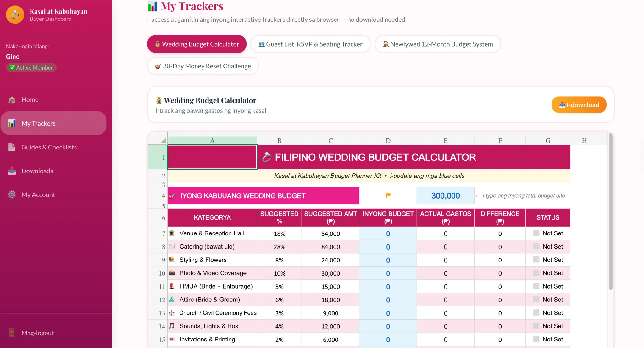The width and height of the screenshot is (644, 348).
Task: Toggle status checkbox for Attire row
Action: (x=536, y=299)
